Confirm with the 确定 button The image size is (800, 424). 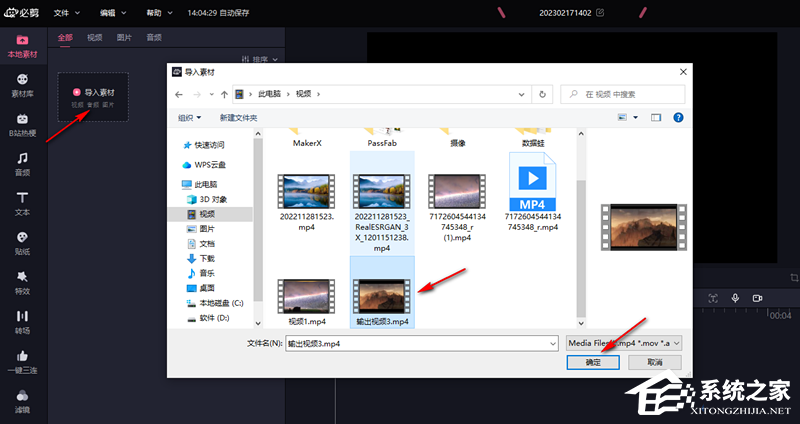593,362
